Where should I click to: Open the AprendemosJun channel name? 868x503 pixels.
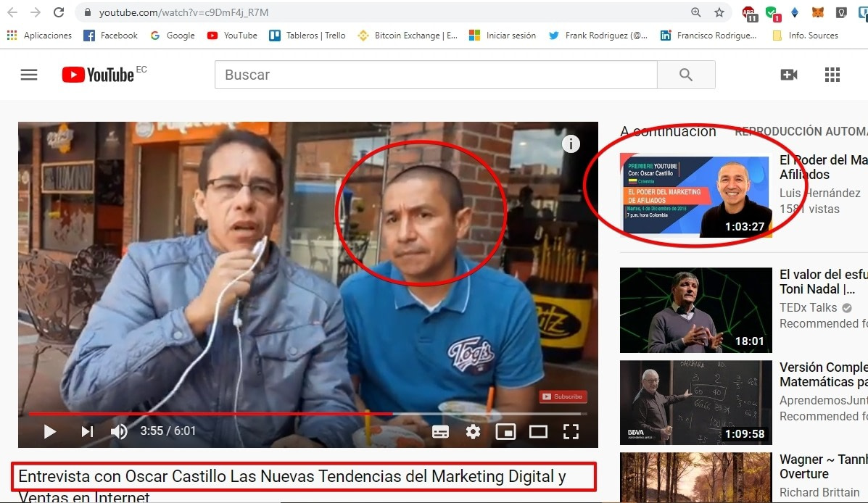pyautogui.click(x=824, y=400)
